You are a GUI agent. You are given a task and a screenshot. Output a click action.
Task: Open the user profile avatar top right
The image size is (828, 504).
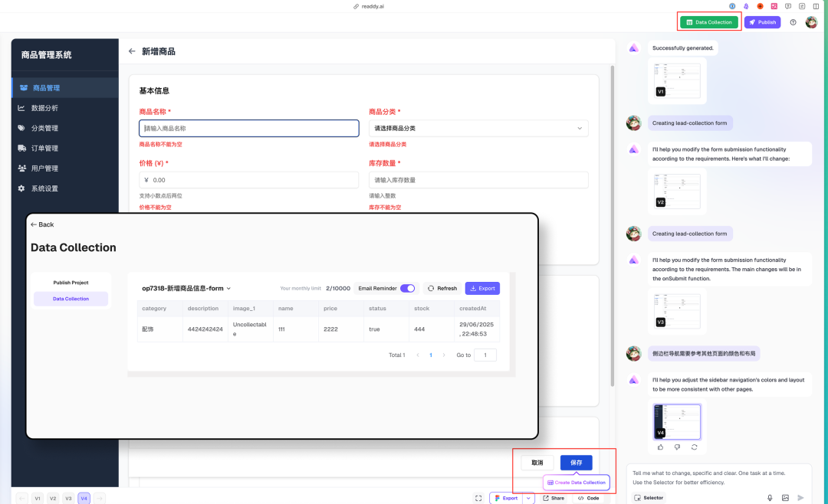coord(811,22)
